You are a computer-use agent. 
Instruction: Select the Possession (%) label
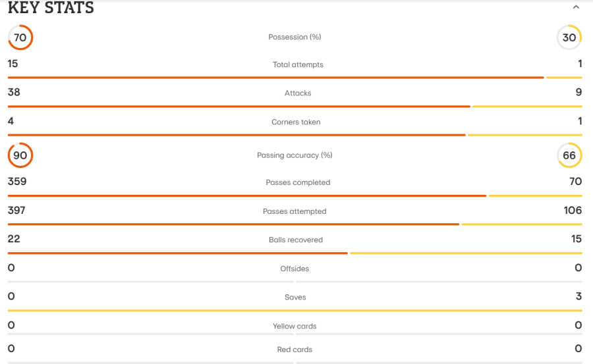pyautogui.click(x=295, y=37)
